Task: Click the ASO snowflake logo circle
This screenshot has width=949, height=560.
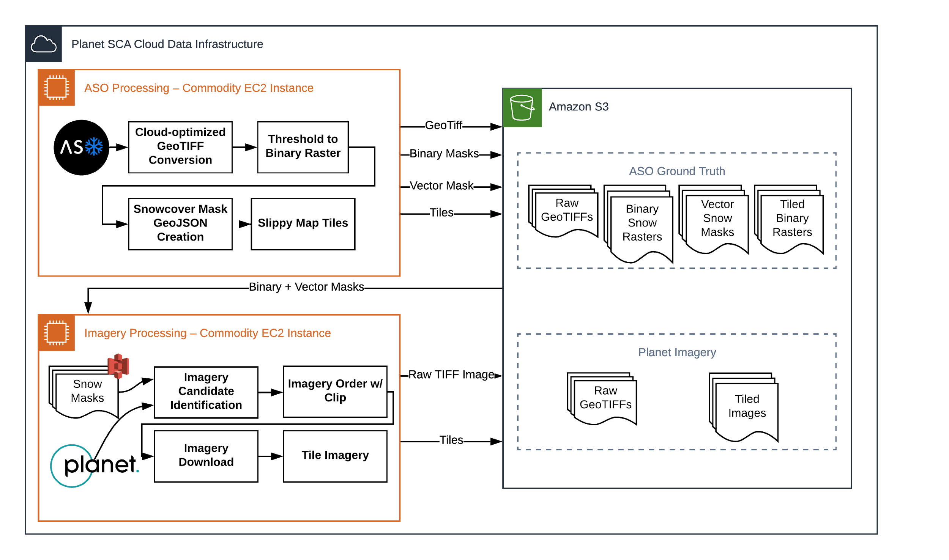Action: click(82, 147)
